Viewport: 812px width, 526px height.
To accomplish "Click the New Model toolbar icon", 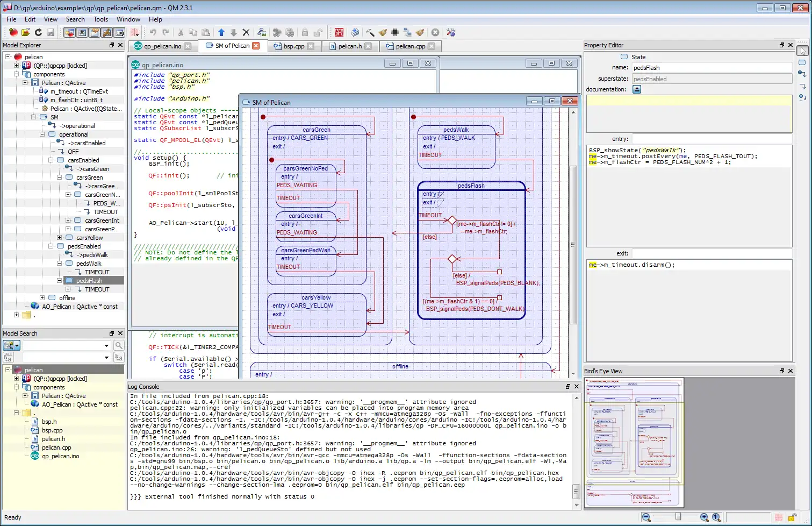I will tap(13, 33).
